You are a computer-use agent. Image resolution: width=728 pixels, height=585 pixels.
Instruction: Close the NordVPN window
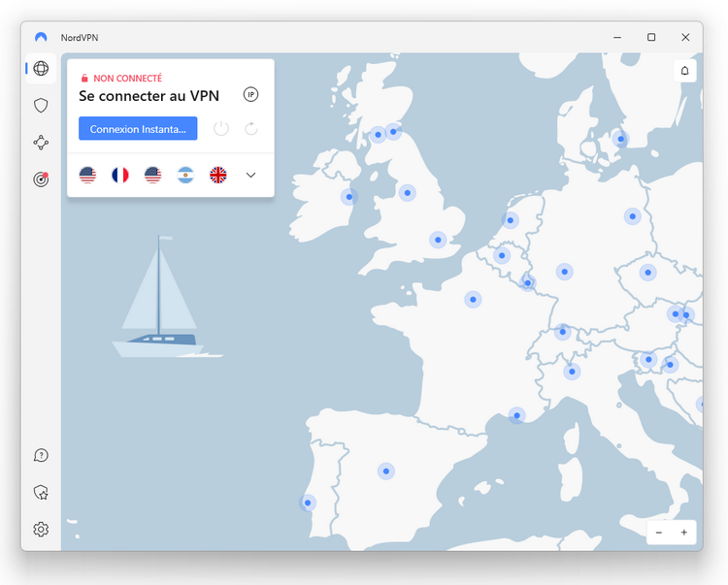point(685,37)
